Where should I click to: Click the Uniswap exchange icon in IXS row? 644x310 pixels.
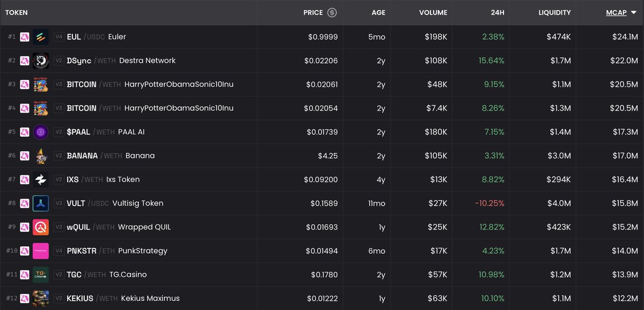[25, 180]
